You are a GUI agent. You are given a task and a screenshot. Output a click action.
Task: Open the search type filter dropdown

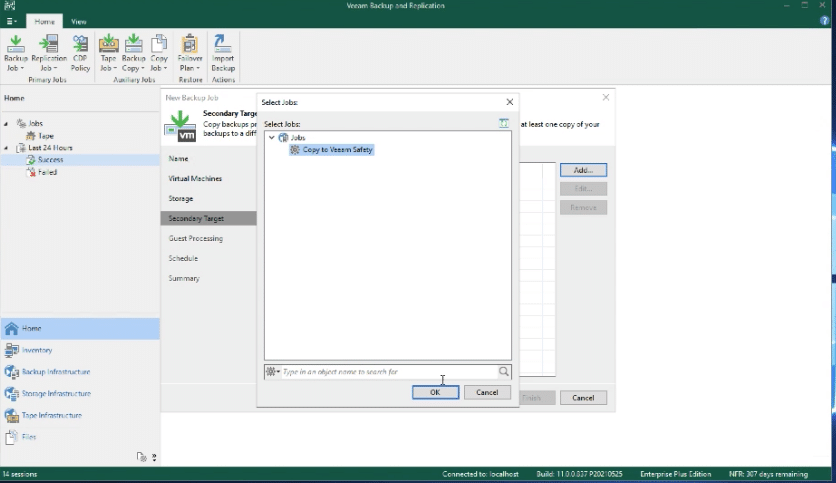point(273,372)
